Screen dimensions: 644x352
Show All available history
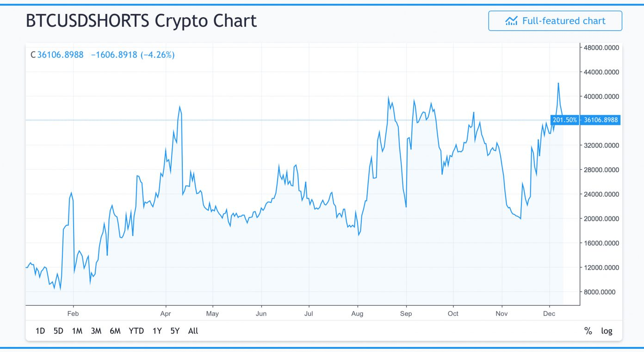193,331
